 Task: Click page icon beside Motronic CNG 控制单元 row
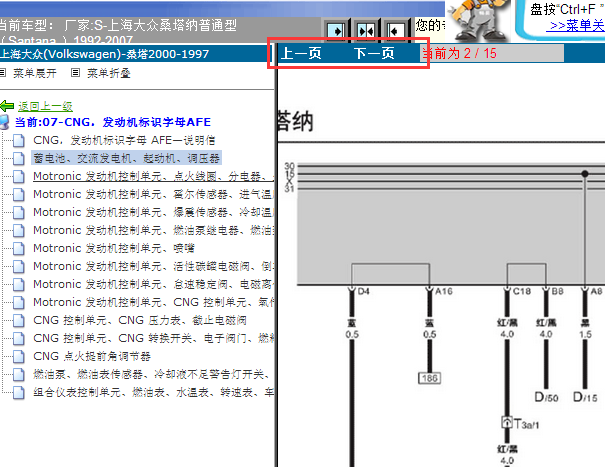click(19, 303)
